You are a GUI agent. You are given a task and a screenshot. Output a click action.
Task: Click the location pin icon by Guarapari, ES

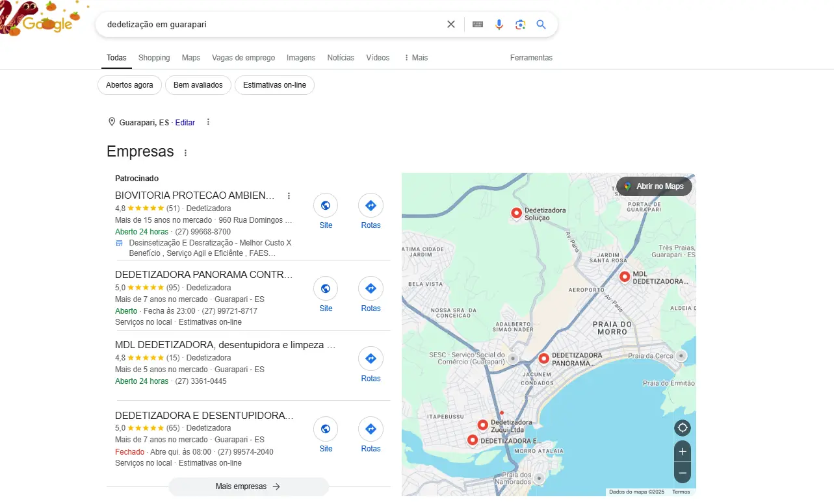pyautogui.click(x=112, y=122)
